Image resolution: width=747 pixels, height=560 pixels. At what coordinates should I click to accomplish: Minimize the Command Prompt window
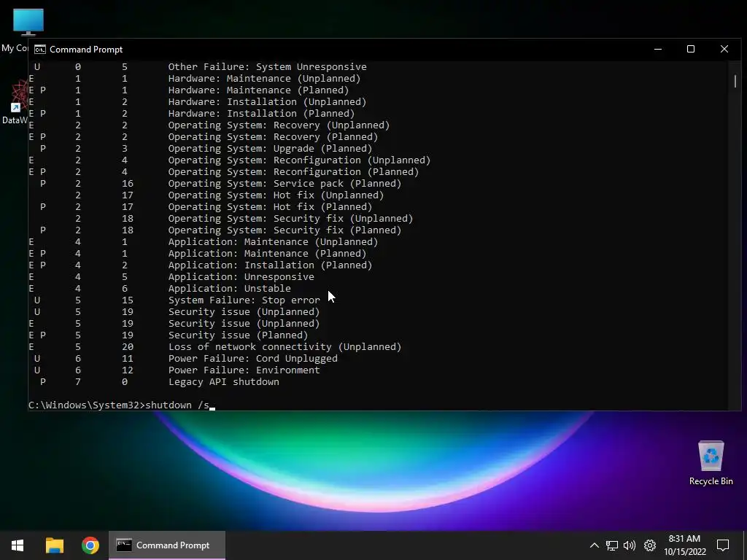coord(658,49)
